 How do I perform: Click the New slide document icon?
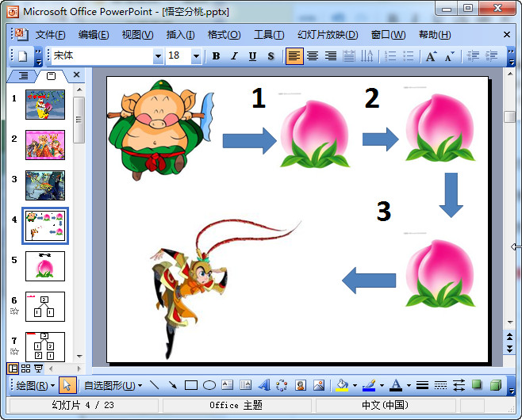tap(22, 55)
